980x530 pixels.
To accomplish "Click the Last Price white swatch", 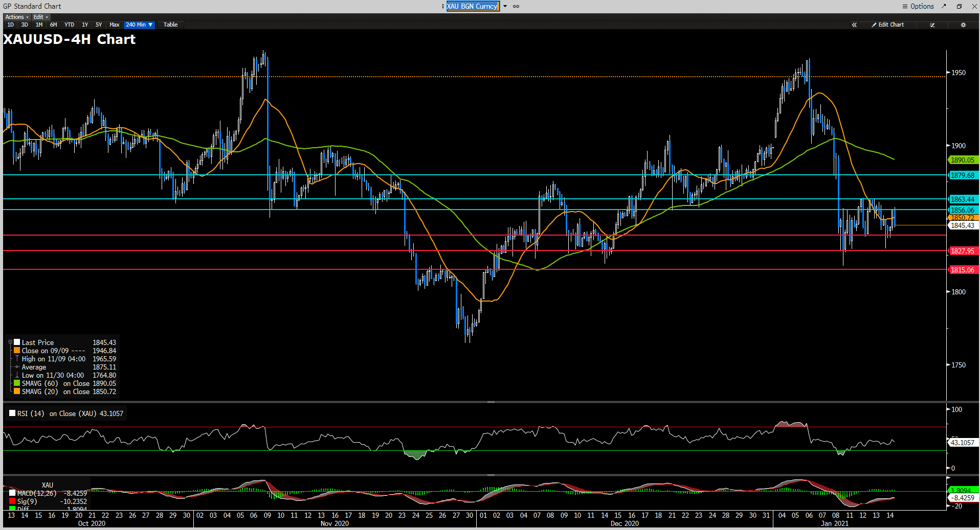I will [17, 342].
